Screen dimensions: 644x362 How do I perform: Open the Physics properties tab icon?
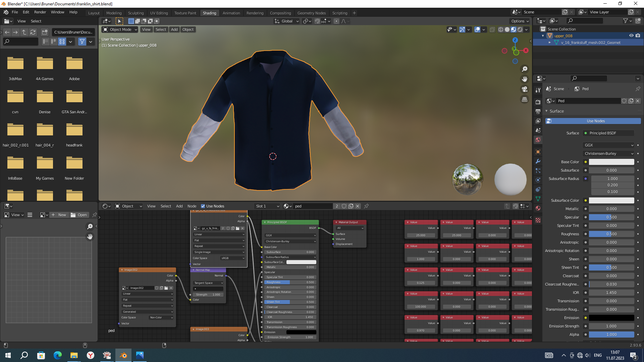538,180
